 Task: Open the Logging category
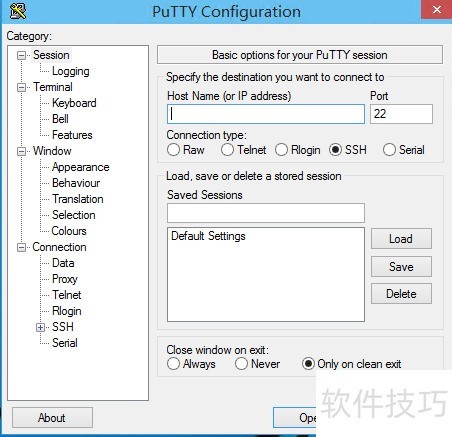click(x=71, y=71)
